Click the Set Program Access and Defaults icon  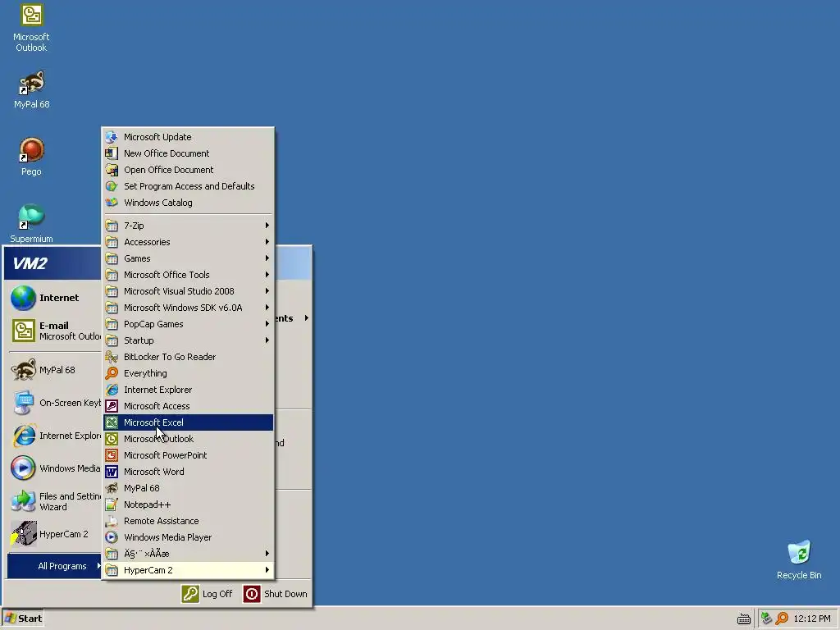[x=112, y=186]
